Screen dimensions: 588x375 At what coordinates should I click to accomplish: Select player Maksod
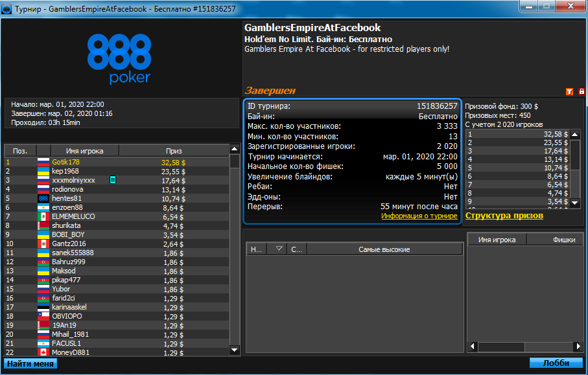click(117, 271)
